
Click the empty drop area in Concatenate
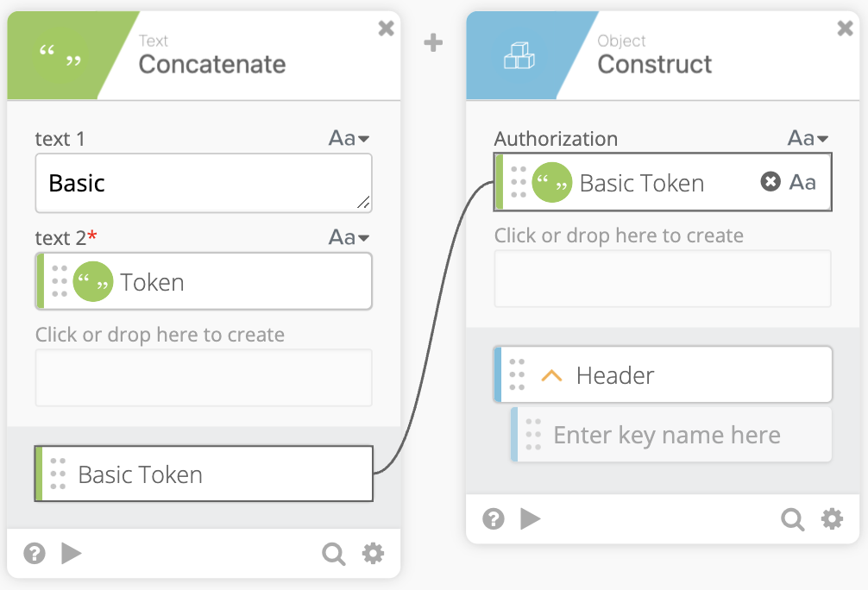pyautogui.click(x=204, y=378)
